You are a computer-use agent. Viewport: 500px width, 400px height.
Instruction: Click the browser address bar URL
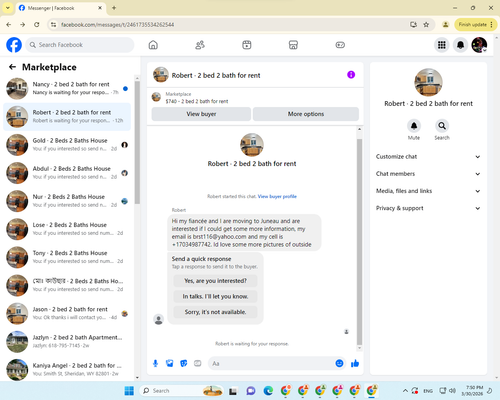pyautogui.click(x=117, y=25)
